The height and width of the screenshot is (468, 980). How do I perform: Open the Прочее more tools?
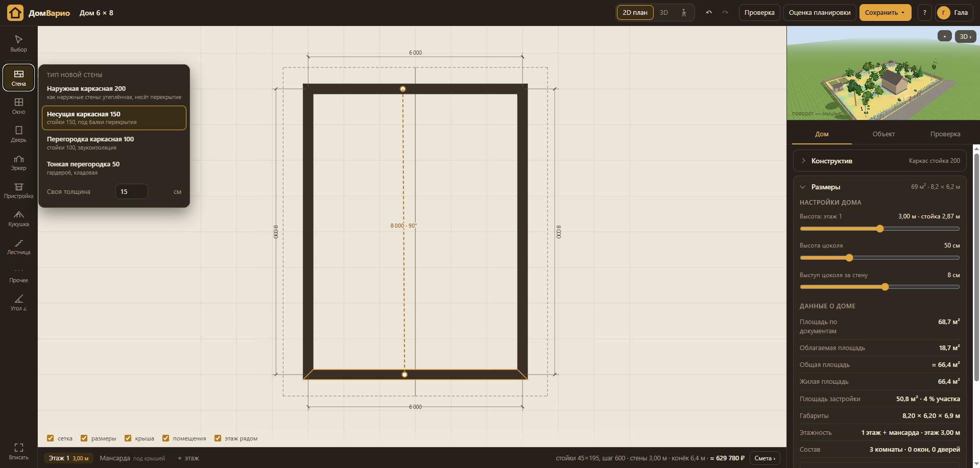[x=18, y=275]
